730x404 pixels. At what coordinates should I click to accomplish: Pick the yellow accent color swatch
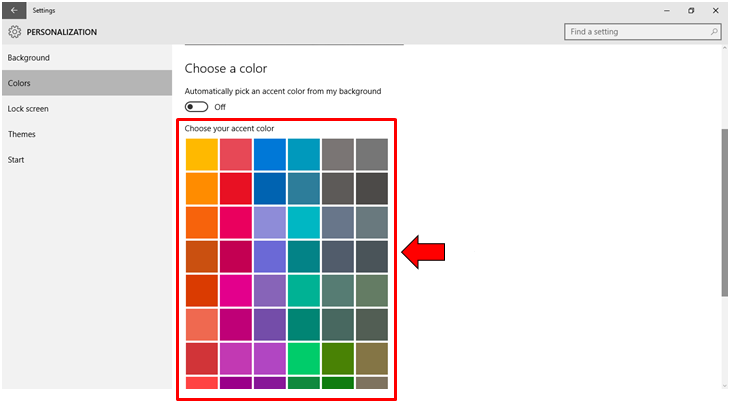tap(201, 155)
